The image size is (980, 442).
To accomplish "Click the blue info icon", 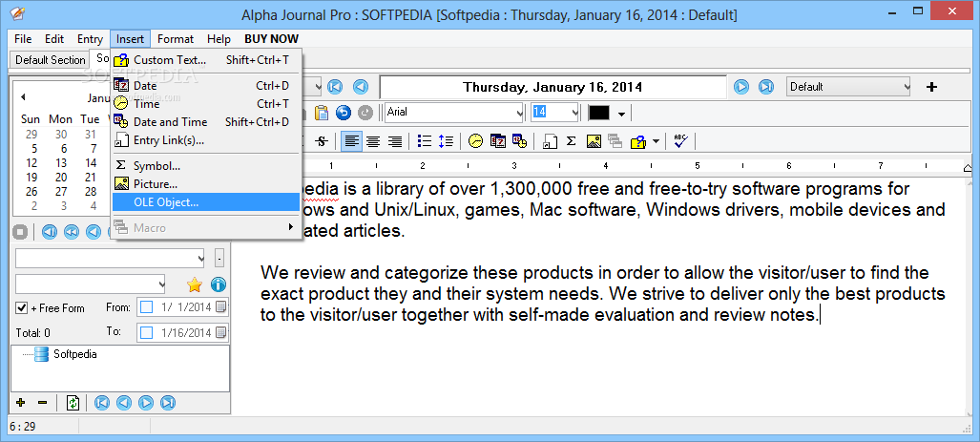I will click(x=219, y=284).
